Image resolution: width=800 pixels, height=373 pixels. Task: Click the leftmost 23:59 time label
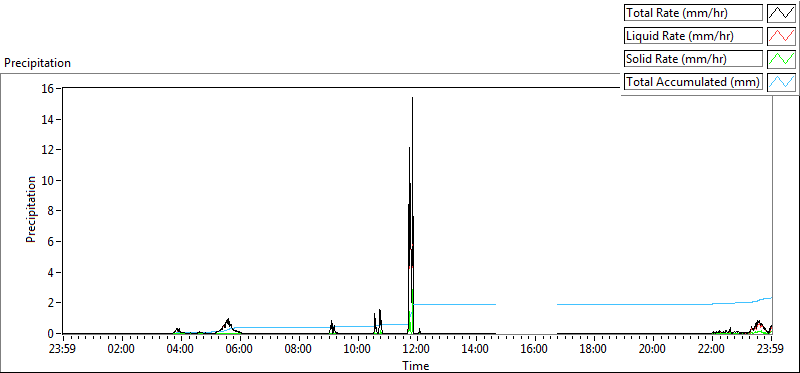(x=63, y=350)
